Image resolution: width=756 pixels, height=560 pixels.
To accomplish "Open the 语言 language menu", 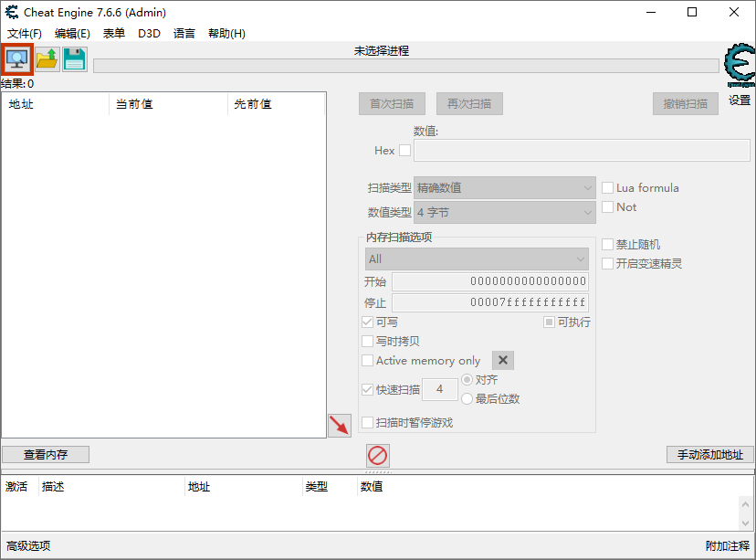I will pyautogui.click(x=184, y=33).
